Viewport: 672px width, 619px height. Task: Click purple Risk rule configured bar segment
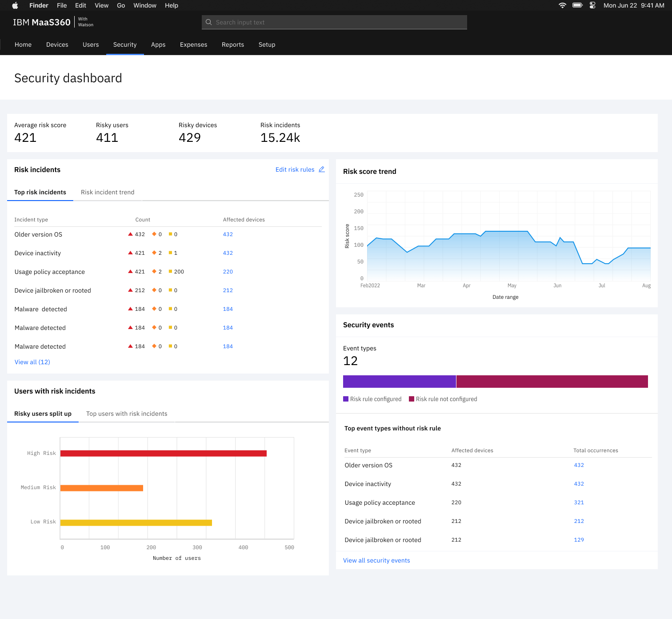click(399, 382)
